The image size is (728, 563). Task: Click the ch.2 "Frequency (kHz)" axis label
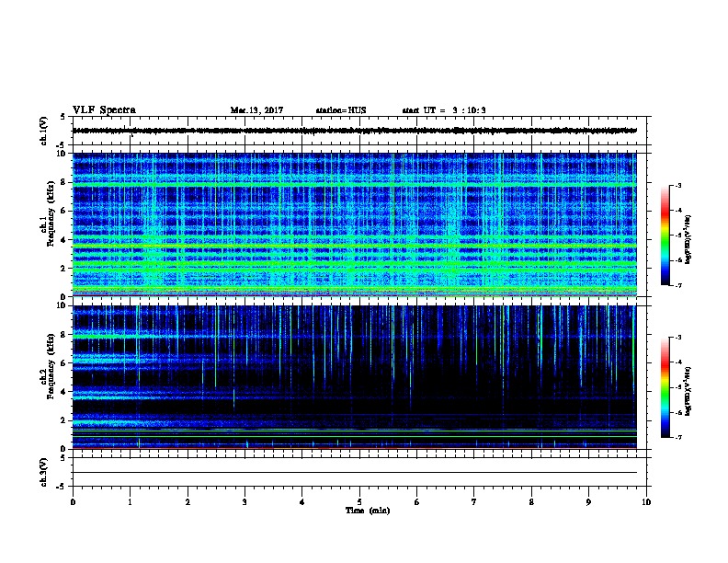(x=51, y=366)
